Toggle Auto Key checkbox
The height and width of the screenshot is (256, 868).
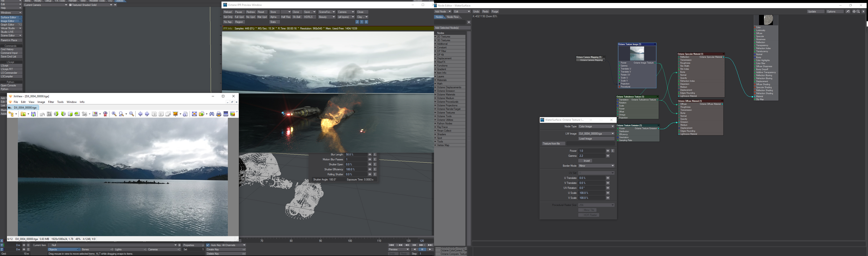[x=208, y=245]
